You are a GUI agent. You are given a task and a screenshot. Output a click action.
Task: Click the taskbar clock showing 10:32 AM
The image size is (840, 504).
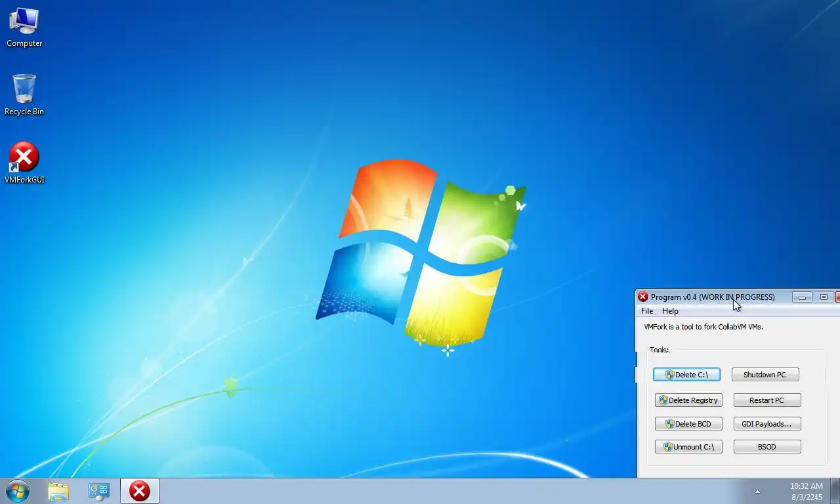(x=807, y=492)
